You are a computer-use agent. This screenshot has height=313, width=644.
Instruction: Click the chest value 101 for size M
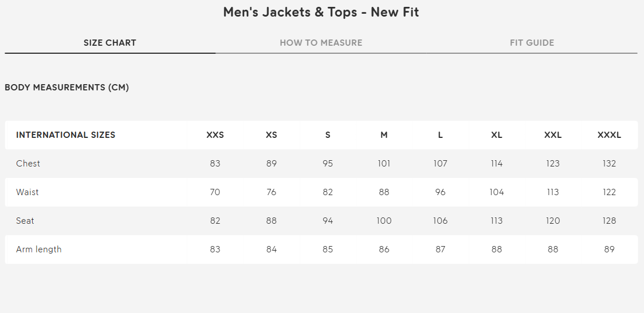384,164
